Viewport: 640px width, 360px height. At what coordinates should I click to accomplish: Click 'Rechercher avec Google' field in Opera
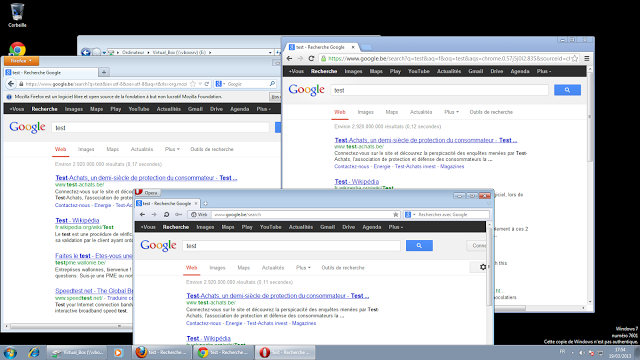click(447, 214)
